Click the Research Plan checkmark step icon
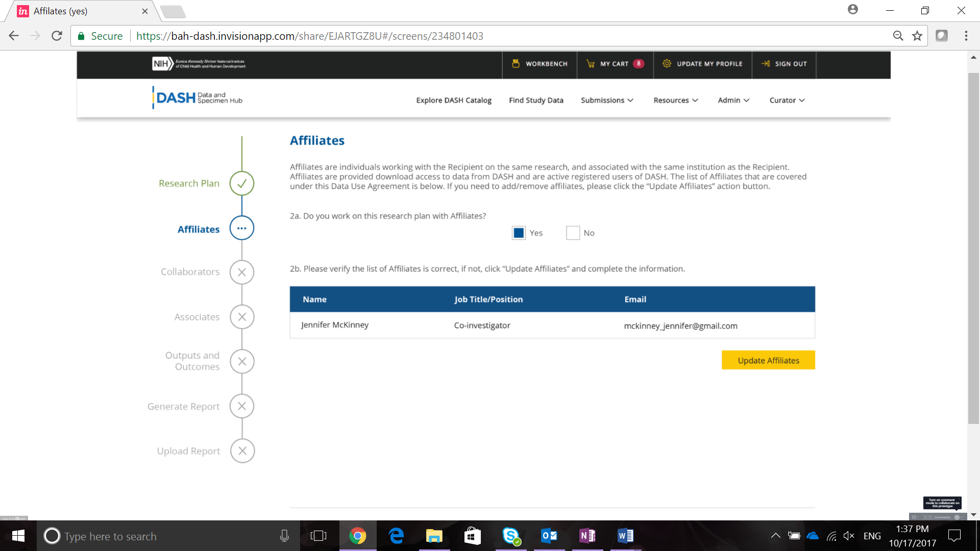 (242, 183)
